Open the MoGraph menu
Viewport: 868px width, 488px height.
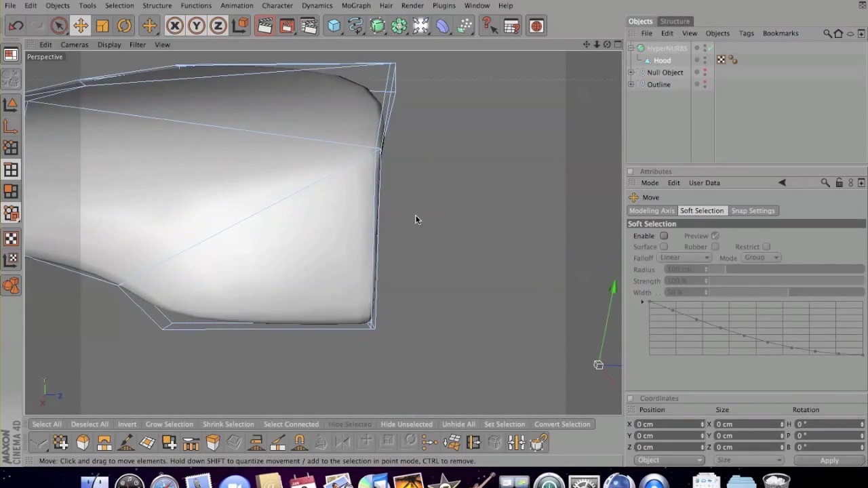point(356,5)
